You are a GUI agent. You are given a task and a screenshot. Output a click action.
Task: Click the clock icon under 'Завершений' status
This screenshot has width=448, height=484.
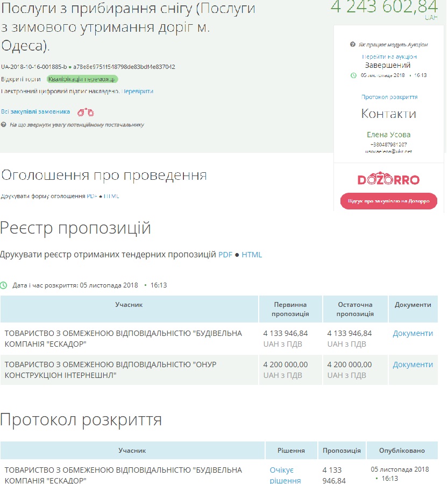[x=353, y=75]
